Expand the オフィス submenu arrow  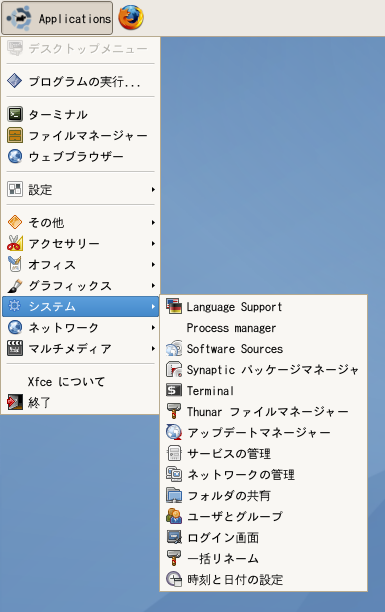[x=153, y=265]
